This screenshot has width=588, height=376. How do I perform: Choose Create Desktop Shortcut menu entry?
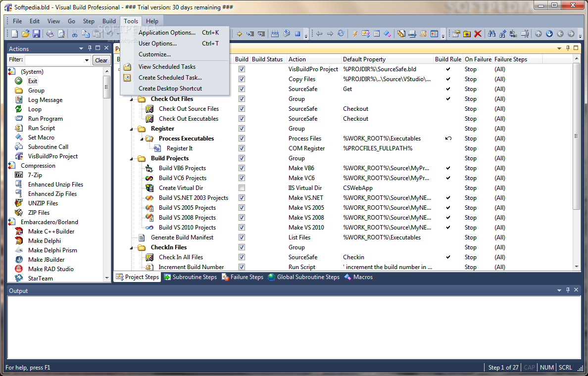pyautogui.click(x=170, y=89)
